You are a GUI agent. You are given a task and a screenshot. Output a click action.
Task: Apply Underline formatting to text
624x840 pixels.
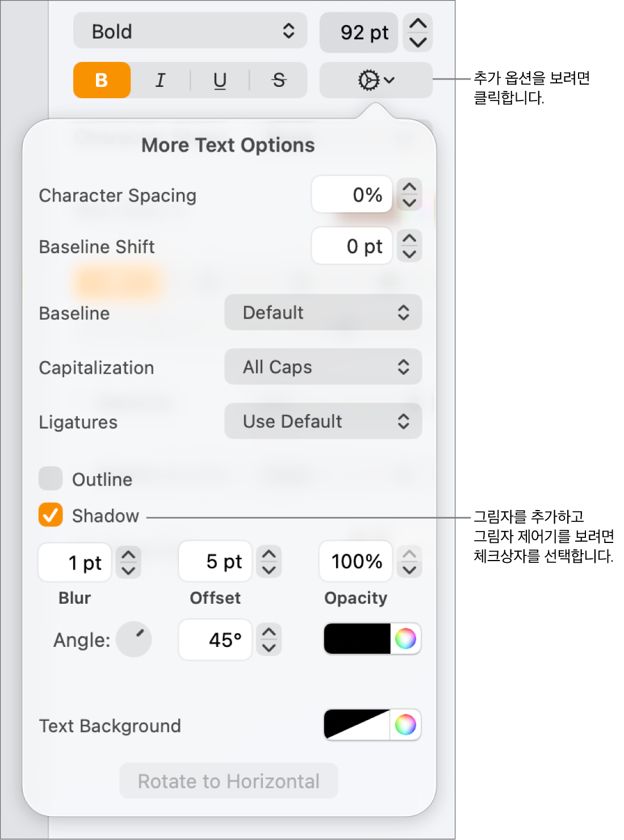pos(220,80)
